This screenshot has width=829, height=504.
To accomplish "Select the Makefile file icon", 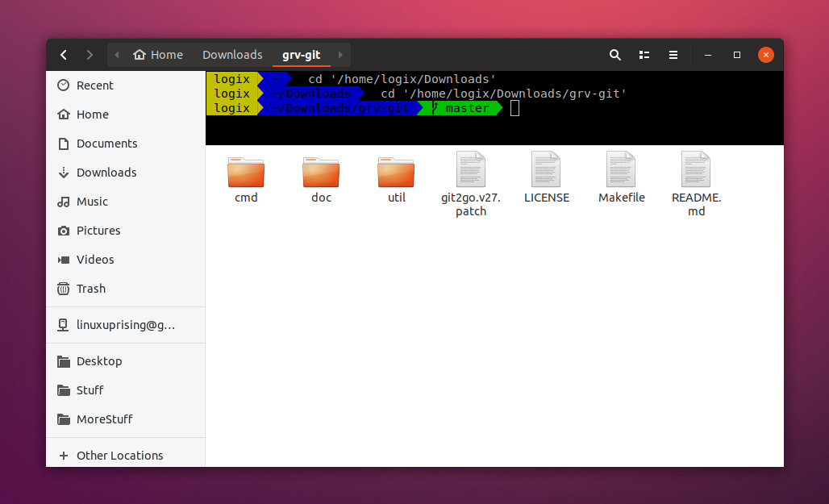I will click(x=621, y=169).
